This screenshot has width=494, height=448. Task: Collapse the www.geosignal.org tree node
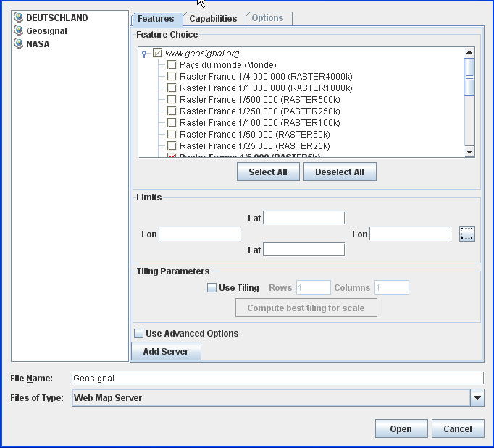[x=146, y=54]
